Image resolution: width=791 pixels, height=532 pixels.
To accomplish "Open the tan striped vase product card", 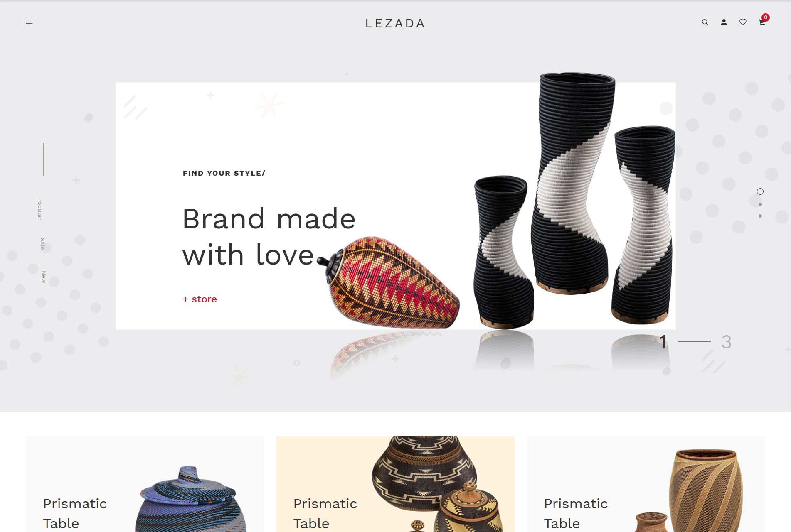I will (x=646, y=484).
